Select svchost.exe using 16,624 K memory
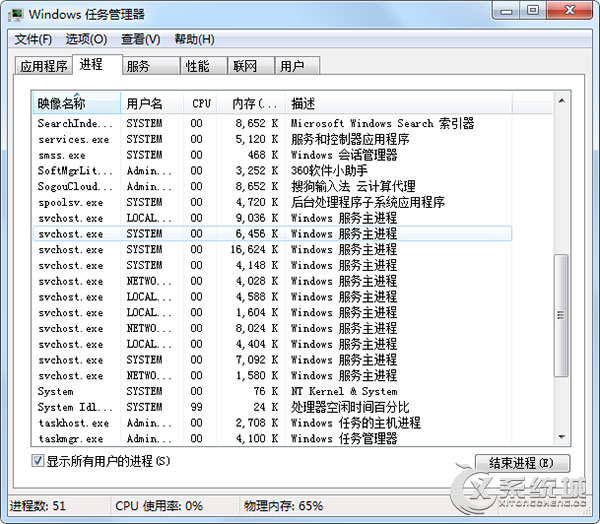Screen dimensions: 600x524 (272, 250)
